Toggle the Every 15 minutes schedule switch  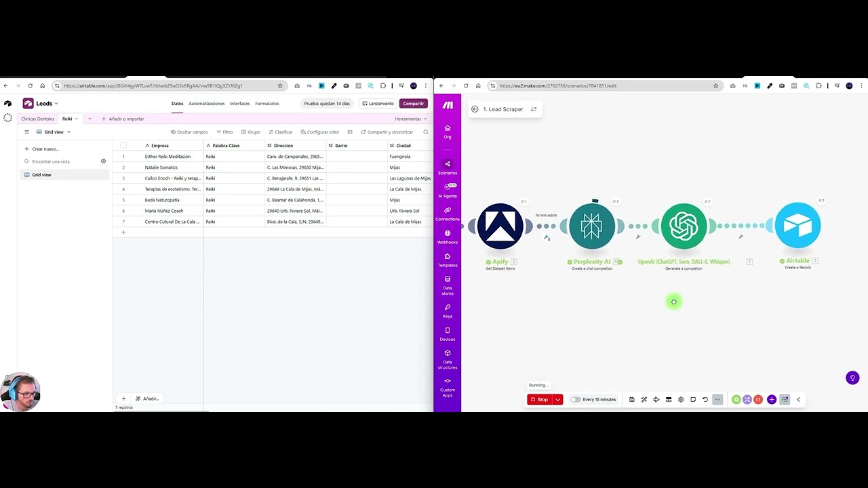(576, 399)
